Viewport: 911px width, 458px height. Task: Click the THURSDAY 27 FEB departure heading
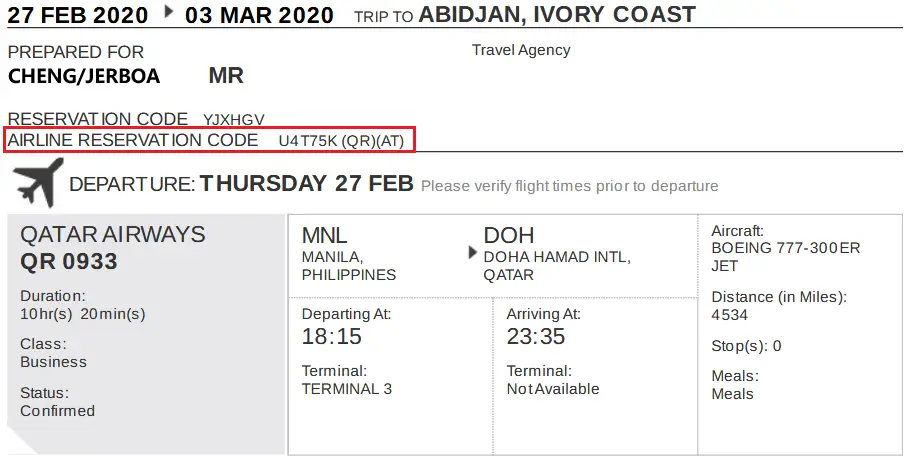click(x=307, y=184)
